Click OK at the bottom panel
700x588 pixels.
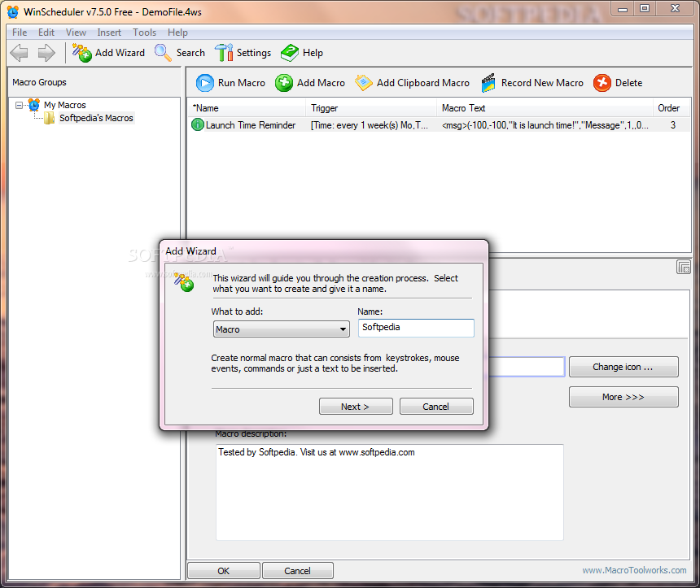(224, 571)
